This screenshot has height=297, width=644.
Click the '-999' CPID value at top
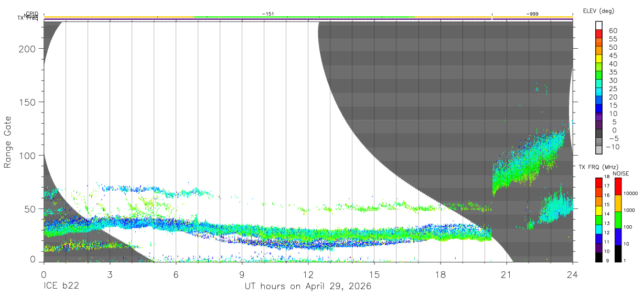[532, 14]
